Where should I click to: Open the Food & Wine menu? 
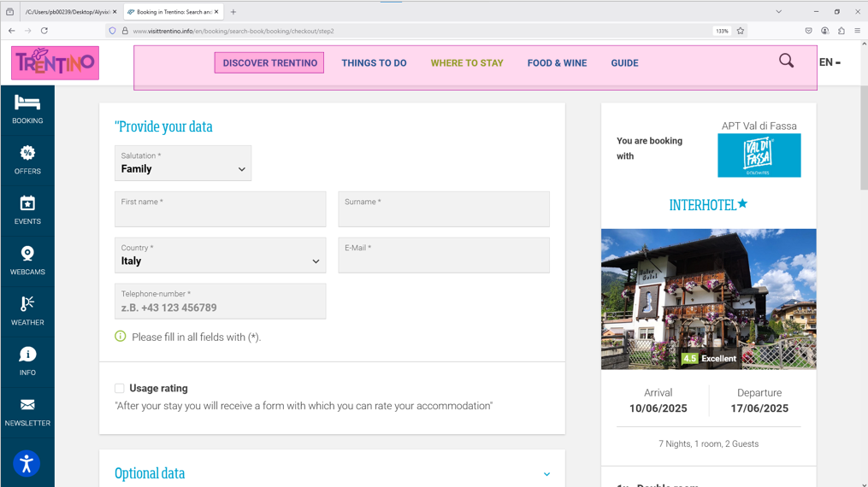pyautogui.click(x=557, y=63)
